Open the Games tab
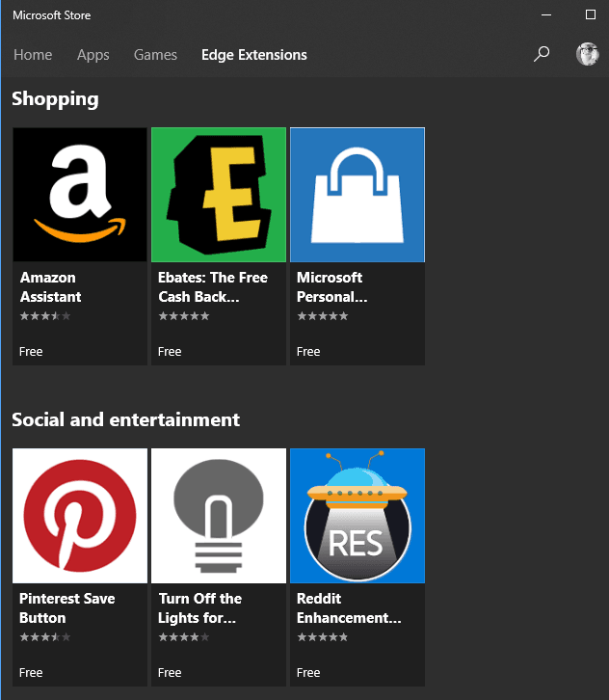609x700 pixels. tap(155, 55)
